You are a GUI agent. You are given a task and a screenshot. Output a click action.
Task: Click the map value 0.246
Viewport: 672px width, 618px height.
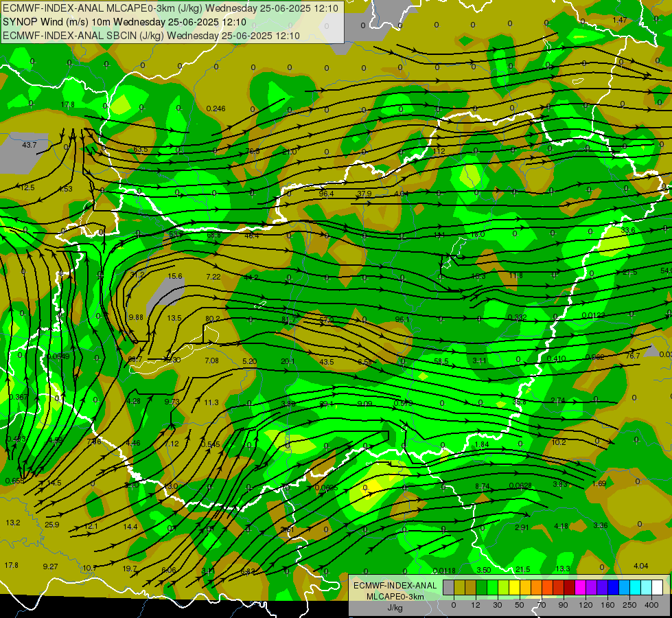coord(216,108)
